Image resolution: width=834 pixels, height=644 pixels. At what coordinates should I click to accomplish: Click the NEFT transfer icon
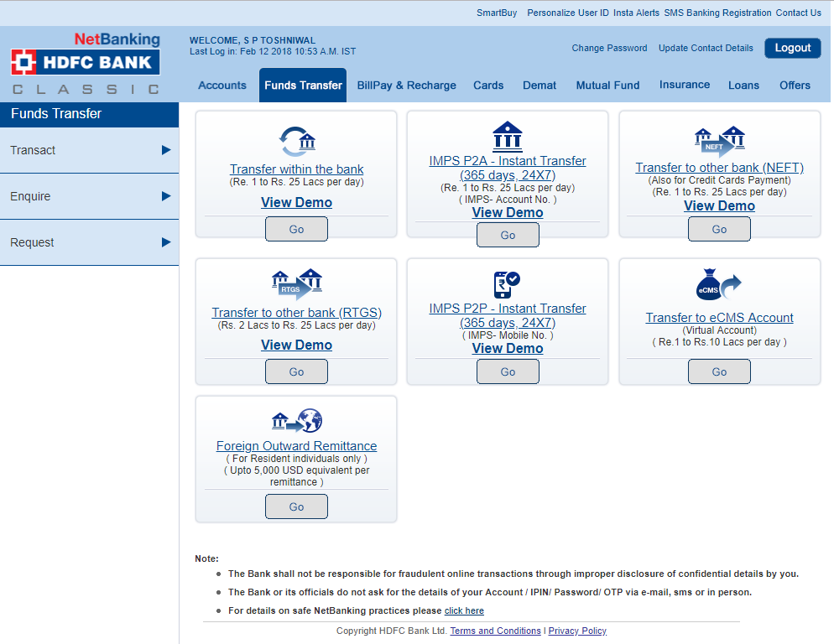[719, 142]
